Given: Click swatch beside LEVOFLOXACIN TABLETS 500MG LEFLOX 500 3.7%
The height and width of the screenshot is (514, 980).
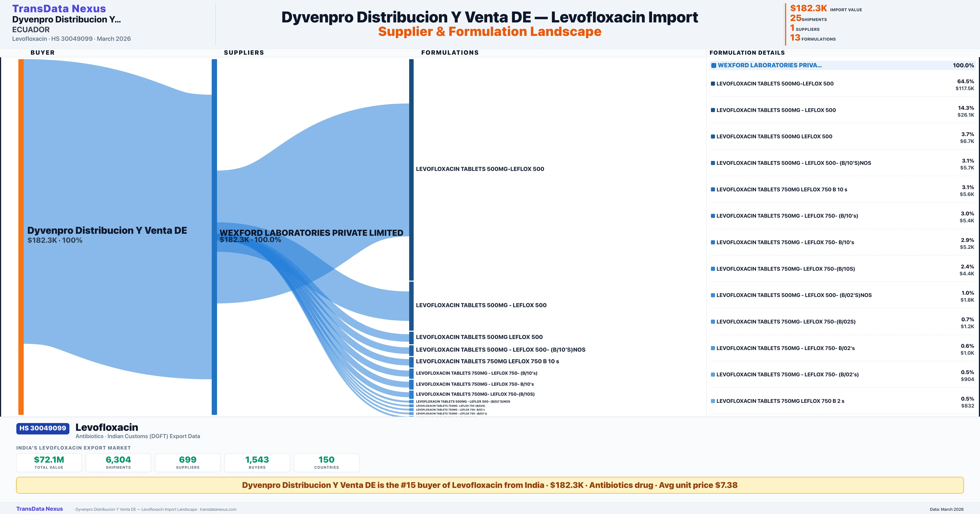Looking at the screenshot, I should (x=713, y=136).
